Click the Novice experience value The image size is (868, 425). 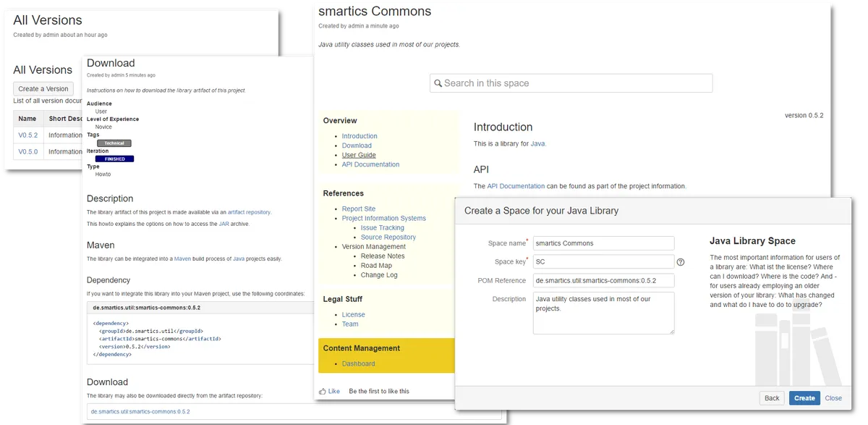point(103,127)
